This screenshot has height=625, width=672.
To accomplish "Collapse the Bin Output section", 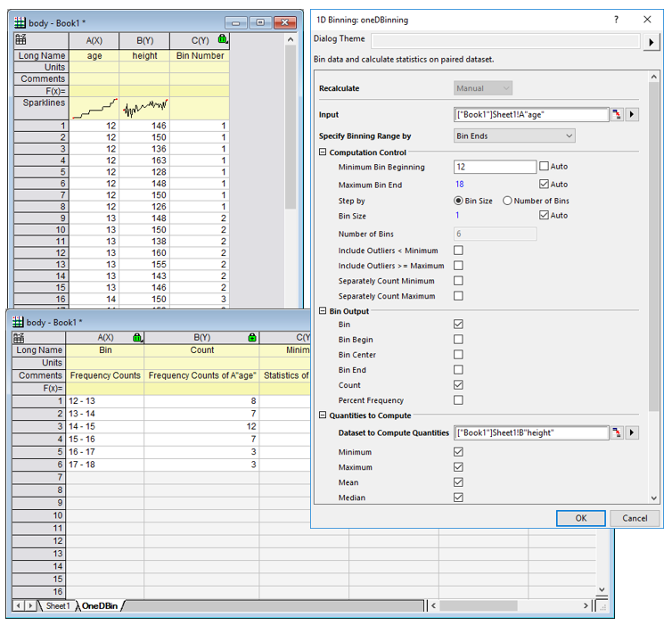I will tap(323, 311).
